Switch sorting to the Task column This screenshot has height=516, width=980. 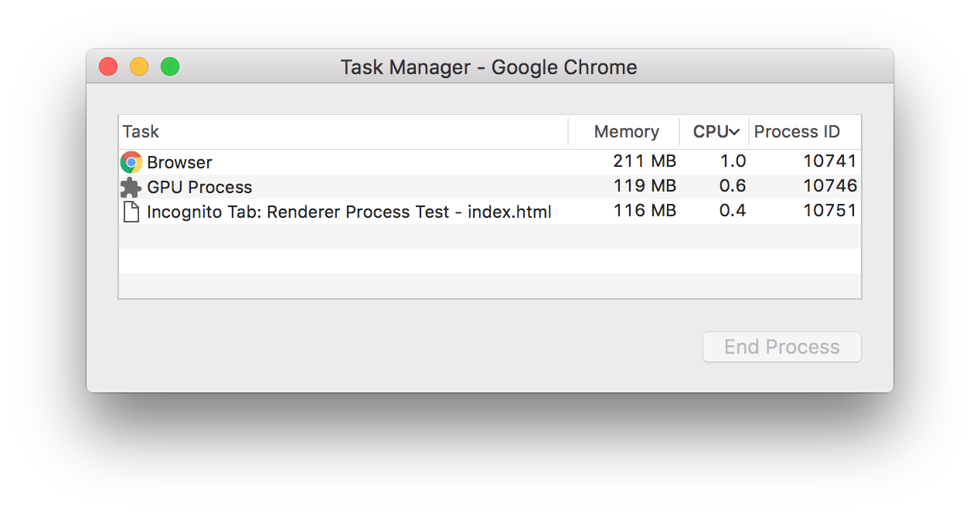142,131
